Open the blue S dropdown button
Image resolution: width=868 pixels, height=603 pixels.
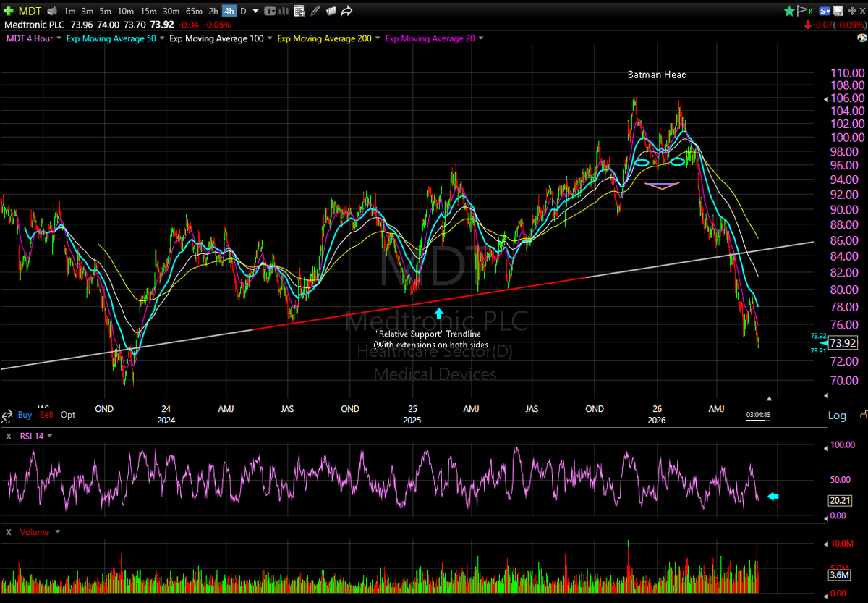(x=825, y=11)
